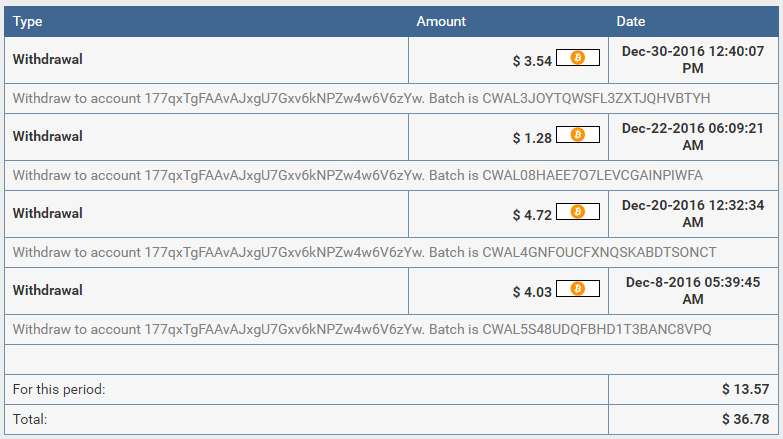Click batch text CWAL08HAEE7O7LEVCGAINPIWFA
Viewport: 783px width, 439px height.
point(592,175)
